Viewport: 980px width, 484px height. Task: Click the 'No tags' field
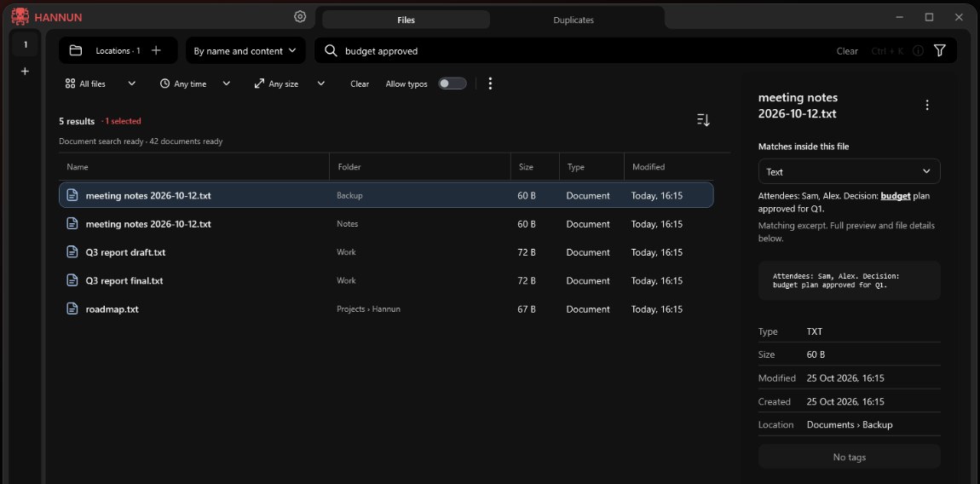pos(849,457)
